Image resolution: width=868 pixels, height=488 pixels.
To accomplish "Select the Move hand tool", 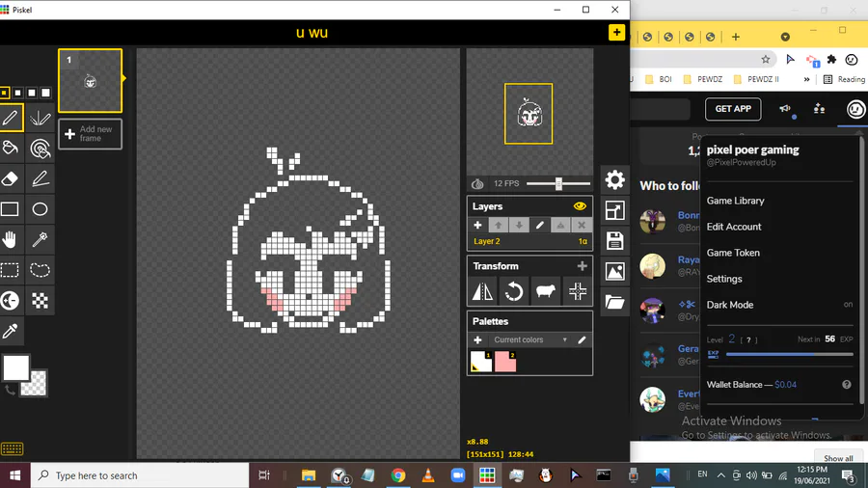I will [x=10, y=239].
